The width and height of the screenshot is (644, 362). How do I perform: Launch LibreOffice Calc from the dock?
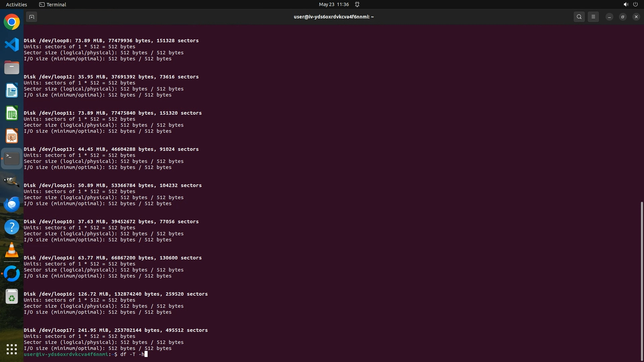(x=12, y=113)
